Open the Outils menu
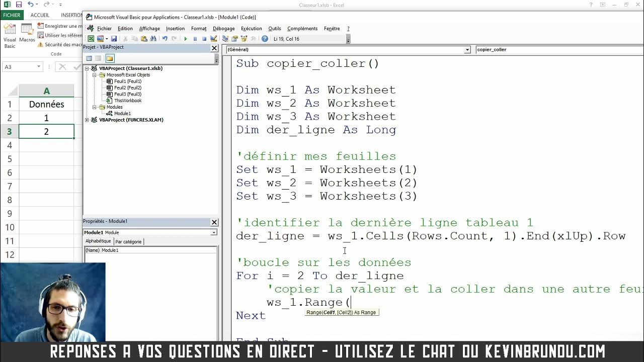 tap(274, 29)
